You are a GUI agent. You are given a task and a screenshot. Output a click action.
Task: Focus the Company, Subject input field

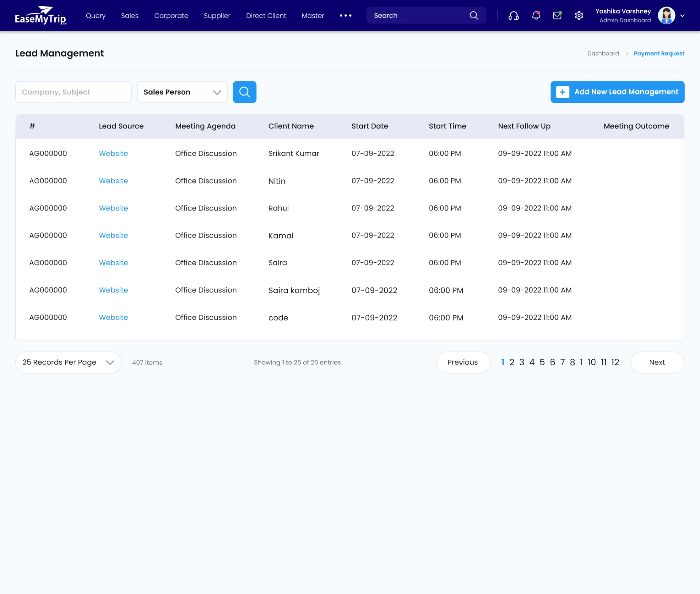(x=73, y=92)
